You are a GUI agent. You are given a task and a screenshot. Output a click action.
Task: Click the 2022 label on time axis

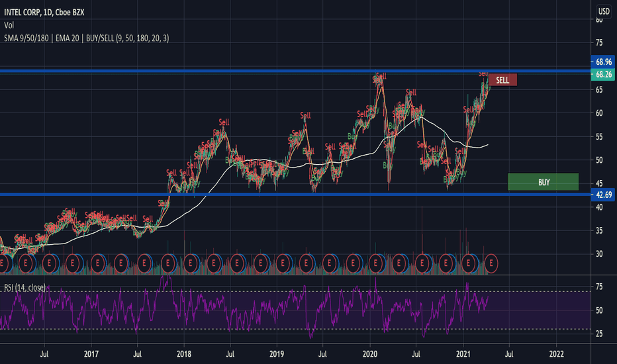pyautogui.click(x=556, y=354)
